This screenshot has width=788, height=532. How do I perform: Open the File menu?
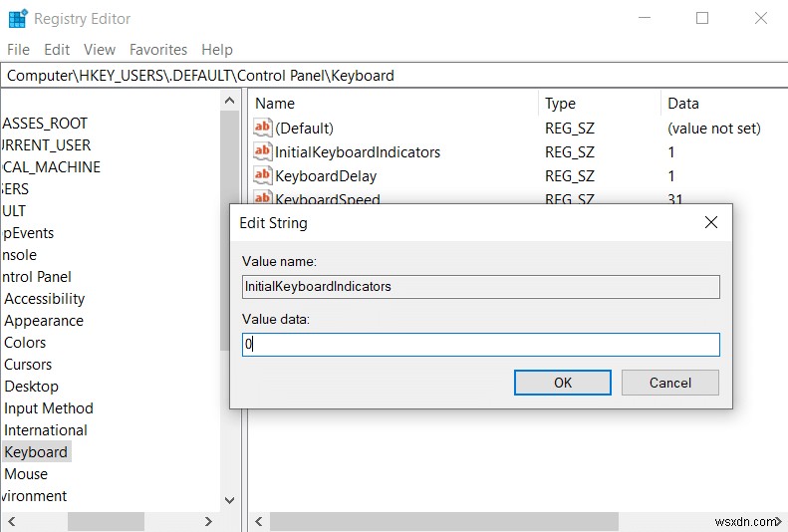coord(19,49)
